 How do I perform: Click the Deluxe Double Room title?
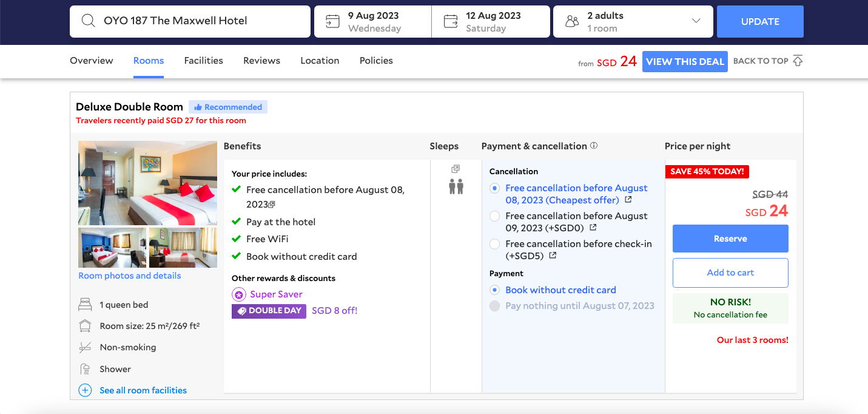pyautogui.click(x=129, y=107)
